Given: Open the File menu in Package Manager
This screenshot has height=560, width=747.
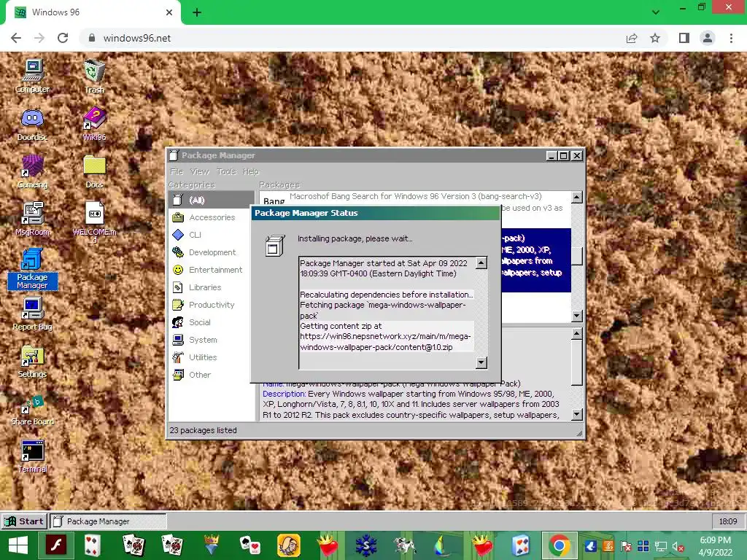Looking at the screenshot, I should 177,171.
